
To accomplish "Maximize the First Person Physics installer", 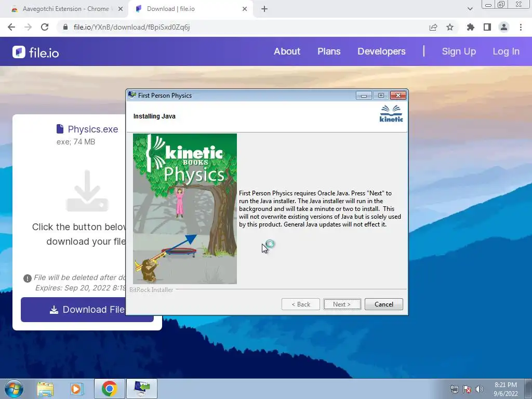I will click(381, 96).
